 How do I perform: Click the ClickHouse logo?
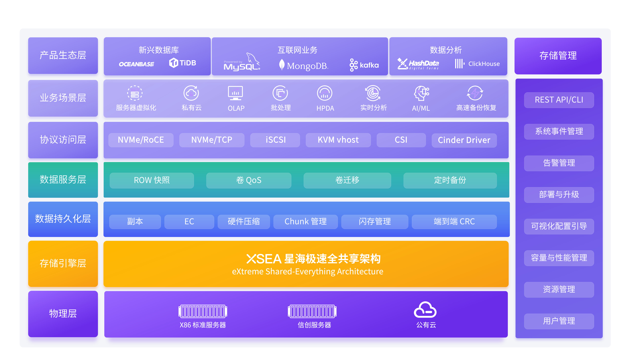tap(477, 64)
